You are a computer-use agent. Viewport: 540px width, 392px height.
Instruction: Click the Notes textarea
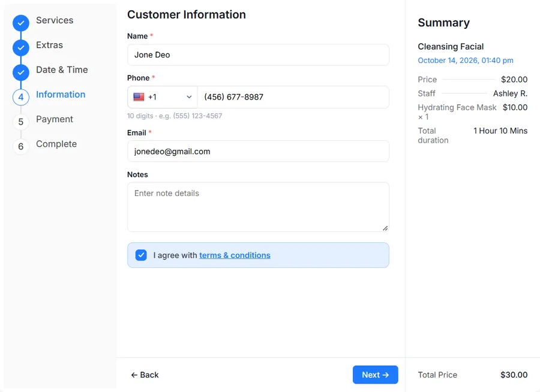[x=258, y=207]
